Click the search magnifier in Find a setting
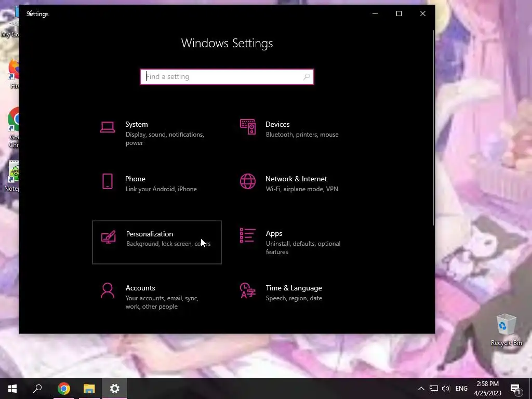Screen dimensions: 532x399 (x=307, y=77)
